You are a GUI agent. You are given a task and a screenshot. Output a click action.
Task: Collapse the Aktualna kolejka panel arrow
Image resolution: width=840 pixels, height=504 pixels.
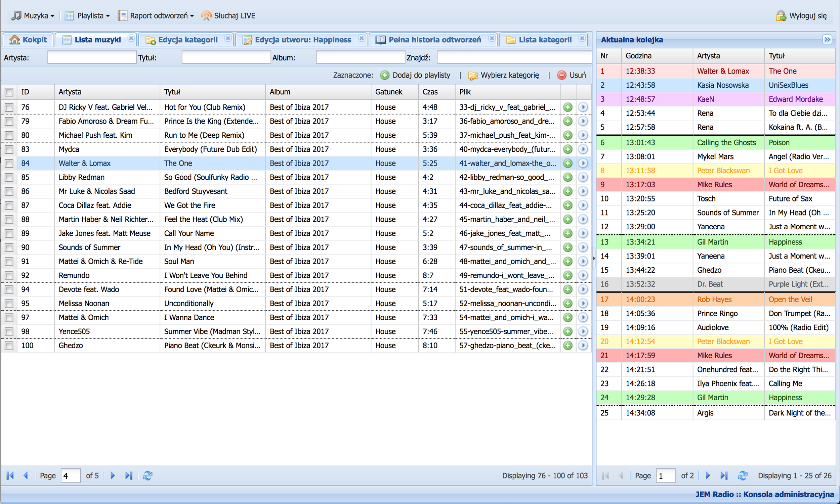pos(827,39)
